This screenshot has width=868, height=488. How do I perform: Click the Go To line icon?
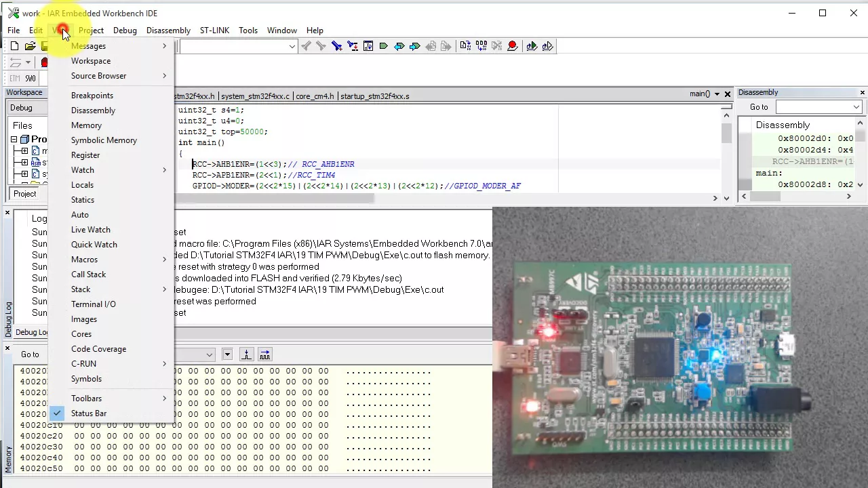(x=368, y=46)
